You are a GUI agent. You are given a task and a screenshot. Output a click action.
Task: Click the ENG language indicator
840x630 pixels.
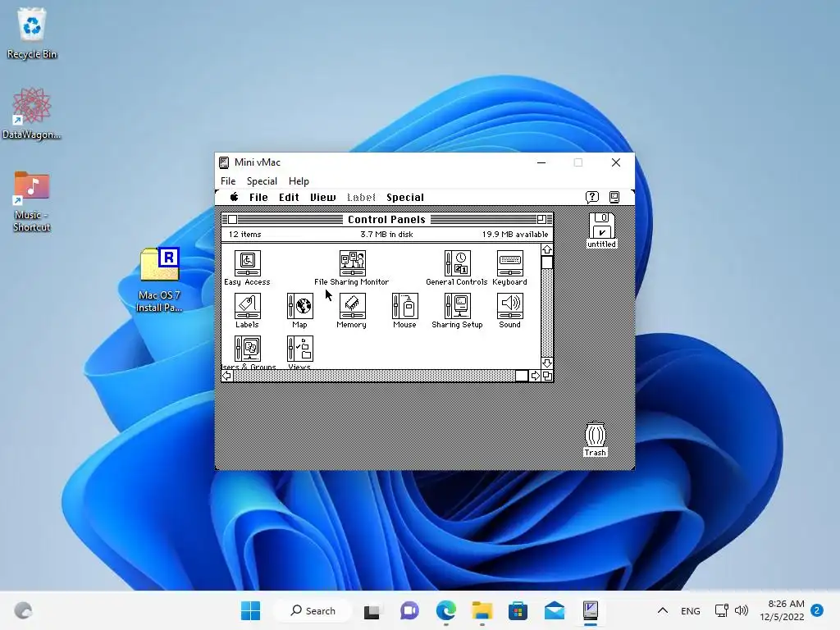691,610
